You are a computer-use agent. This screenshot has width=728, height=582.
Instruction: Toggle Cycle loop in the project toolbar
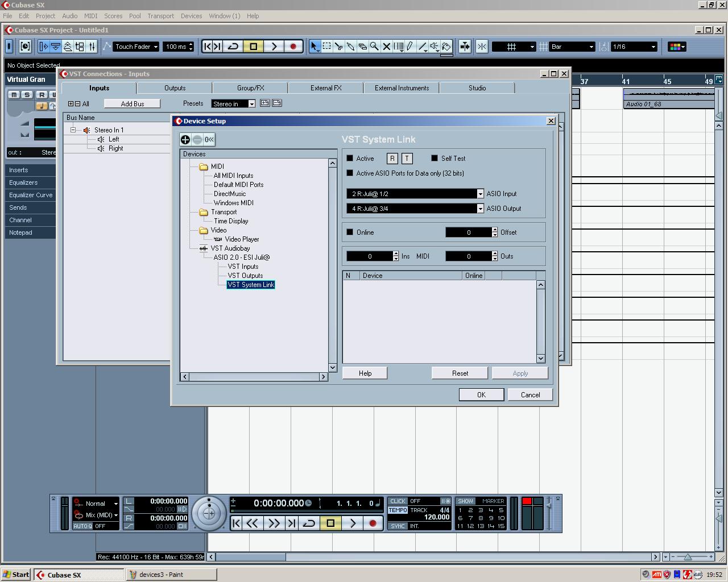233,47
